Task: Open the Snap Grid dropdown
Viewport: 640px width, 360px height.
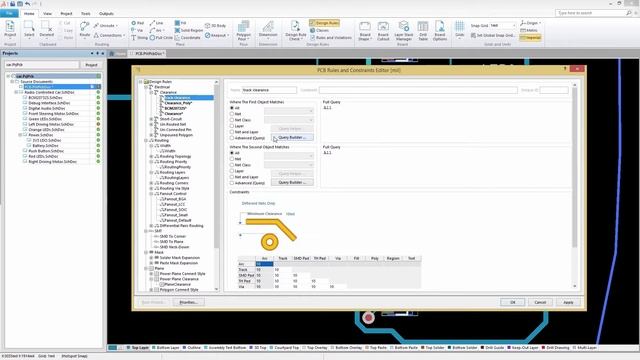Action: click(x=513, y=26)
